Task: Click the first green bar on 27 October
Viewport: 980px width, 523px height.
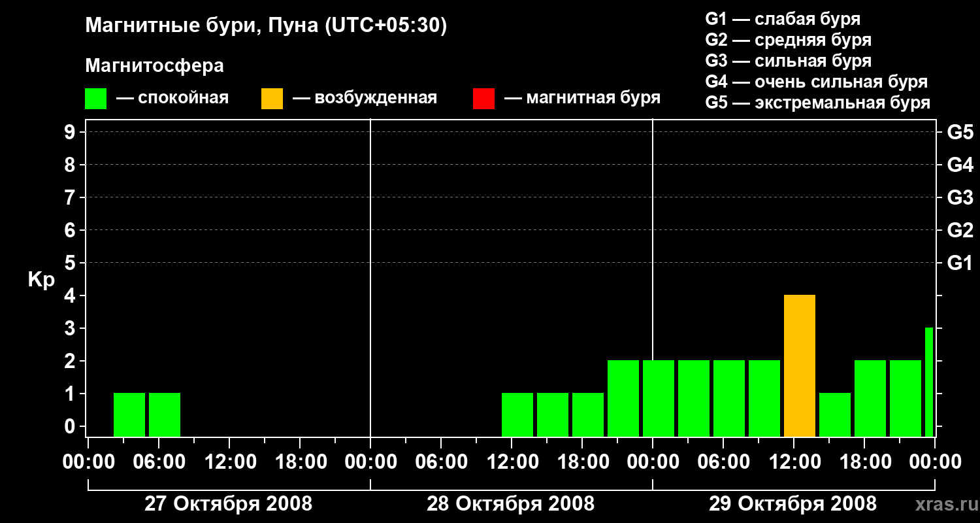Action: coord(129,415)
